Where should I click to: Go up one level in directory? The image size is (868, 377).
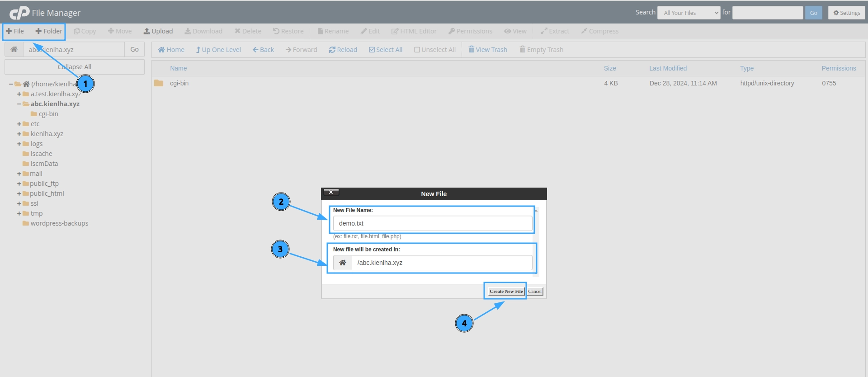click(218, 50)
